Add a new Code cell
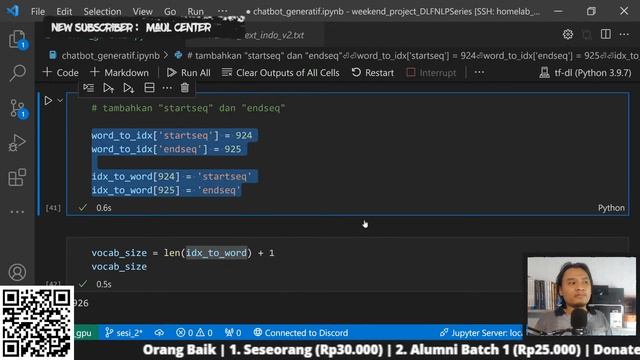 click(x=60, y=73)
